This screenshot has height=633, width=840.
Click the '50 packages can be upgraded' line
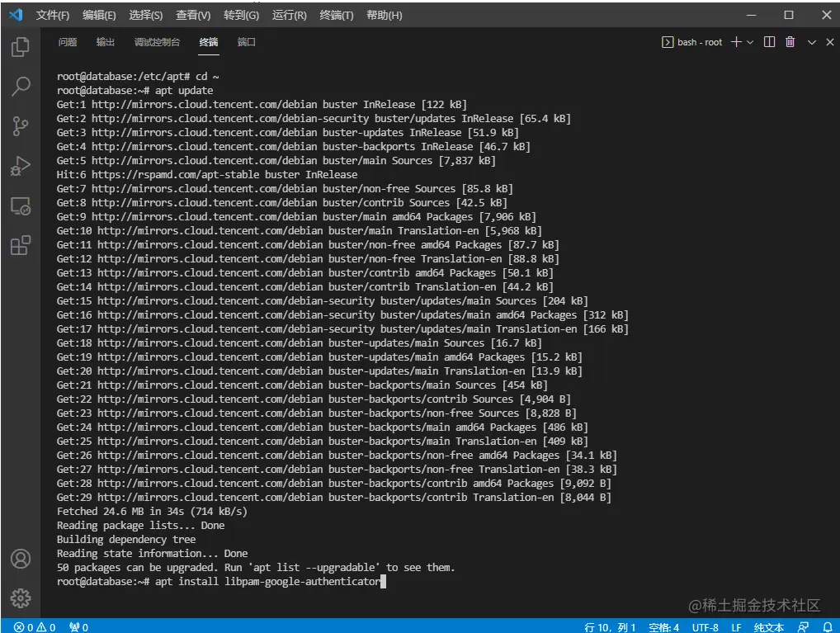pos(256,567)
